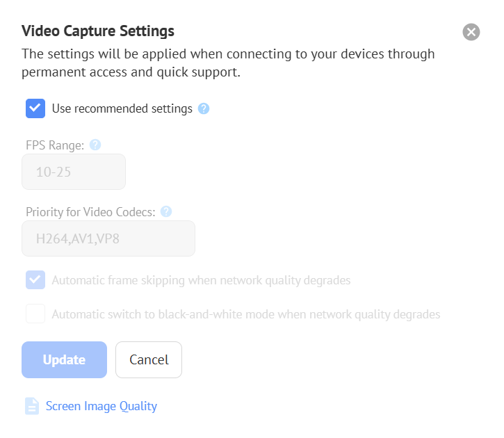Uncheck the Use recommended settings checkbox

[x=35, y=108]
